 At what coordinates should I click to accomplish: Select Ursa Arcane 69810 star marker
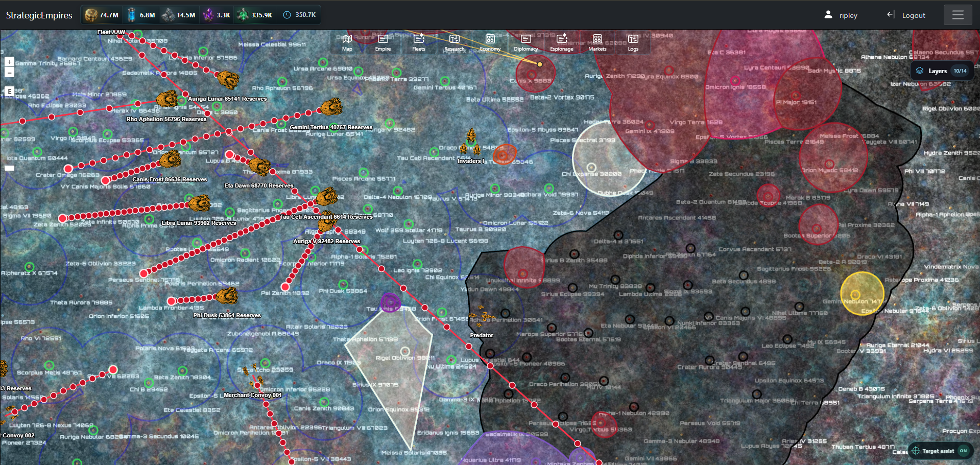coord(323,62)
